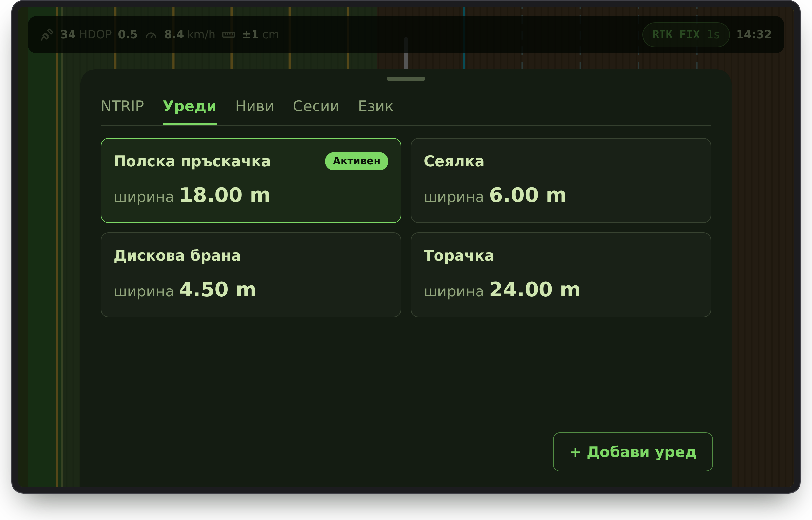Click the satellite icon in status bar
This screenshot has height=520, width=812.
click(47, 34)
